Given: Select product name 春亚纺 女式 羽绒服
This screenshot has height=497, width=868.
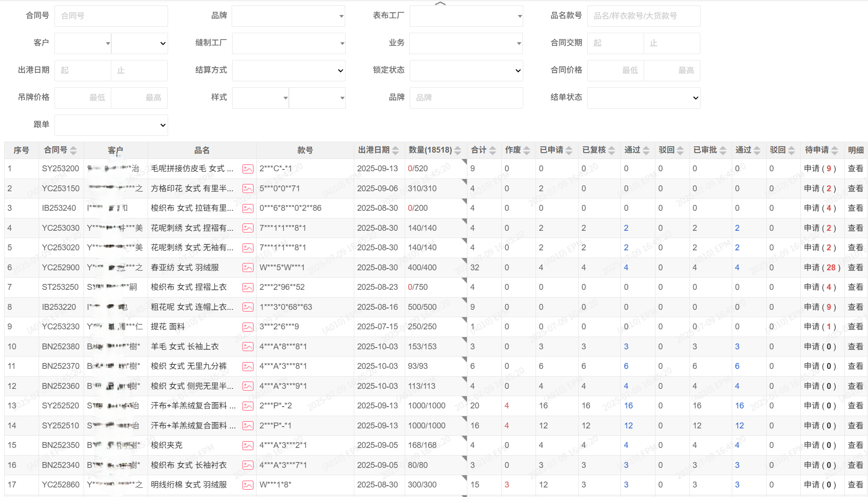Looking at the screenshot, I should [x=185, y=268].
